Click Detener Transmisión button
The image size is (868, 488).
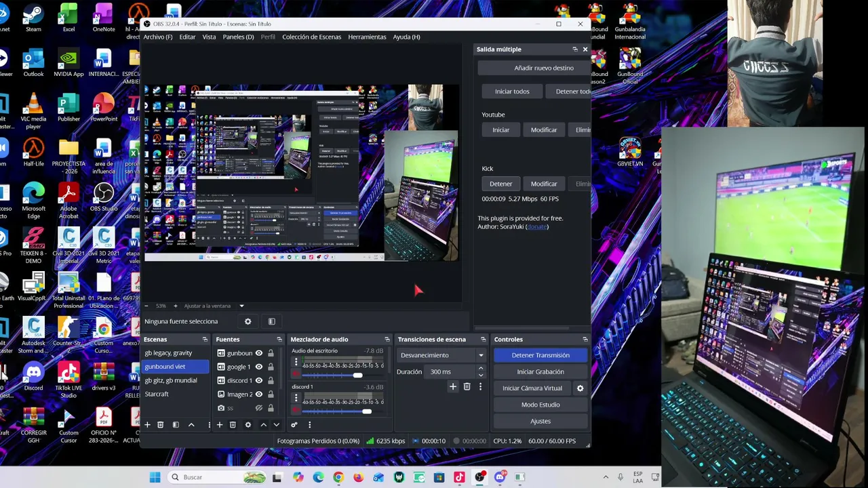540,355
